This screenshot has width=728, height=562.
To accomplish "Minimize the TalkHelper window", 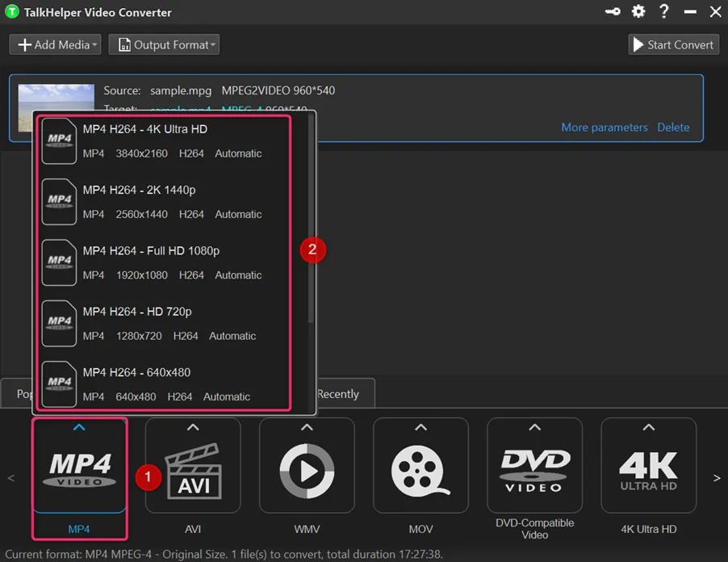I will point(690,11).
